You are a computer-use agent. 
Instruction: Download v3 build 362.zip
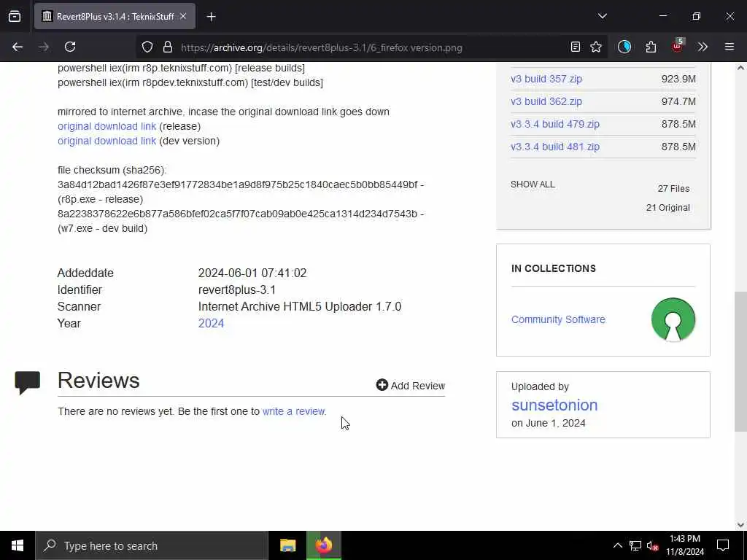[x=546, y=101]
